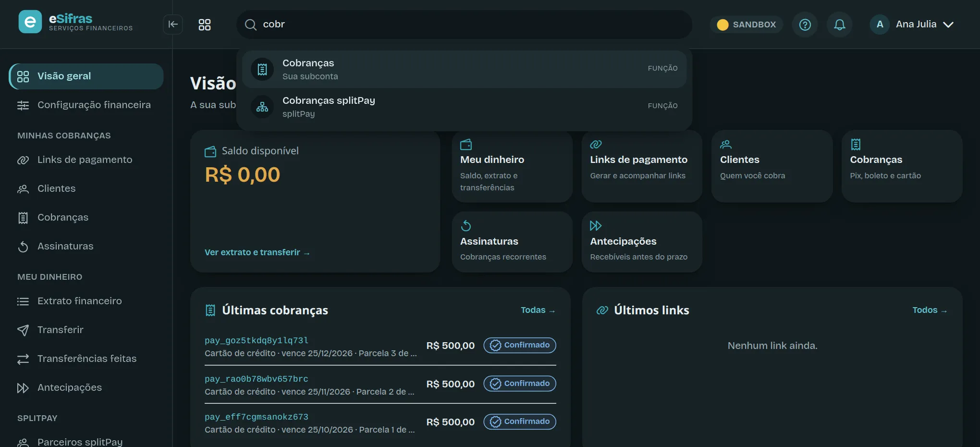This screenshot has height=447, width=980.
Task: Open Antecipações in the sidebar
Action: point(86,387)
